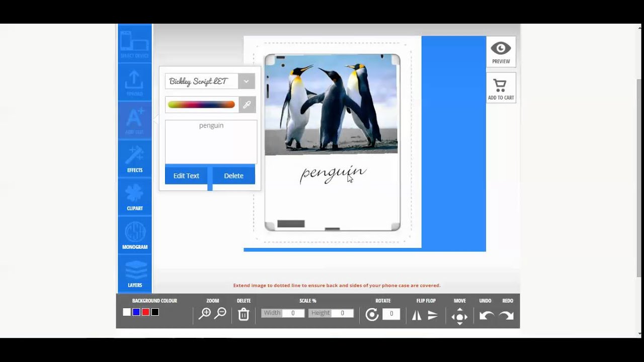Image resolution: width=644 pixels, height=362 pixels.
Task: Click the page vertical scrollbar
Action: pyautogui.click(x=639, y=177)
